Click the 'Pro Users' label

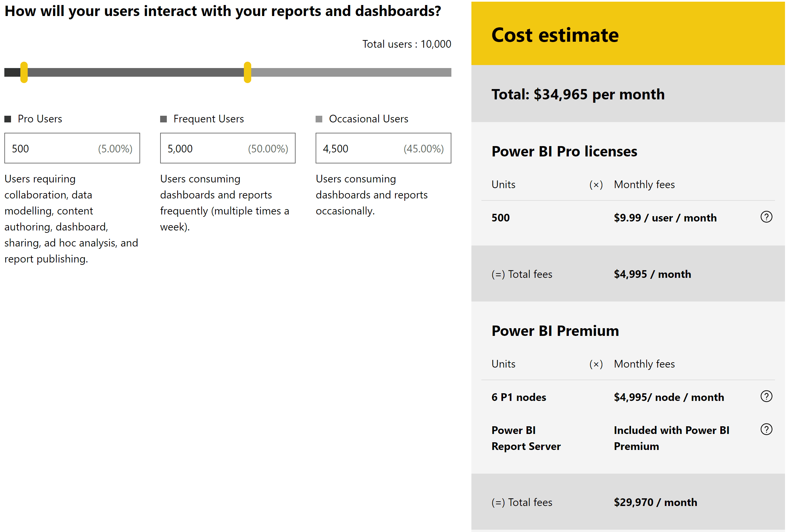[x=40, y=119]
